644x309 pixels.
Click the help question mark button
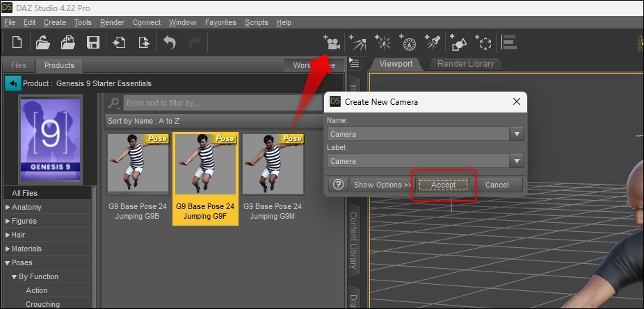(338, 185)
